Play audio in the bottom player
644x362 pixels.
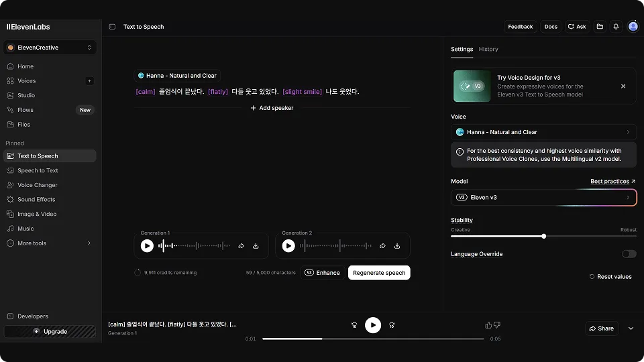click(x=373, y=325)
